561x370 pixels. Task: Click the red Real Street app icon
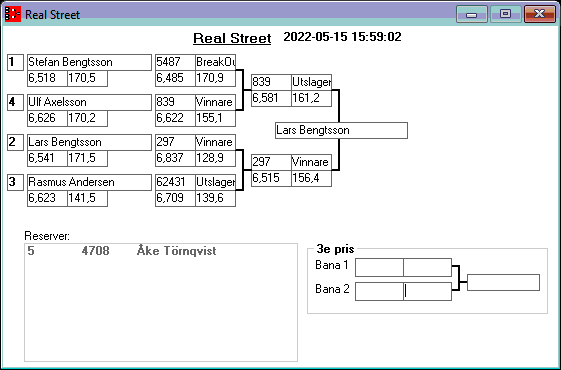[x=13, y=14]
